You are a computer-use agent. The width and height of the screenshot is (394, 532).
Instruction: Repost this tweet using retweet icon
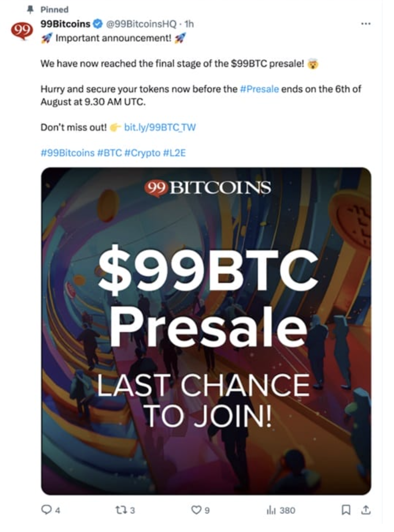[120, 509]
